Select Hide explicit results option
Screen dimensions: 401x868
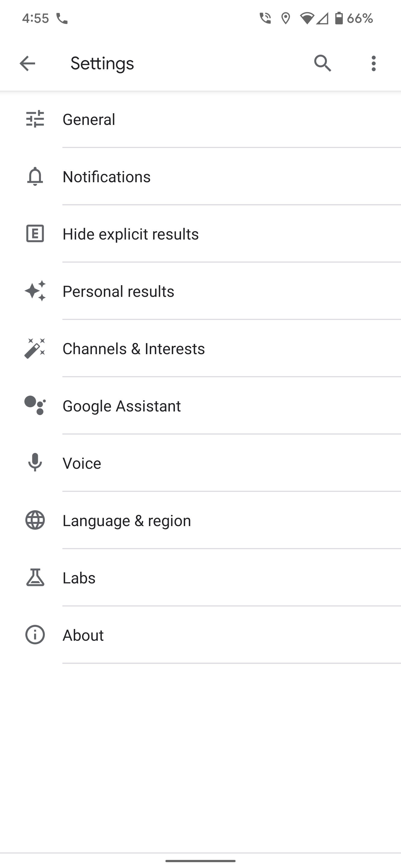(131, 234)
